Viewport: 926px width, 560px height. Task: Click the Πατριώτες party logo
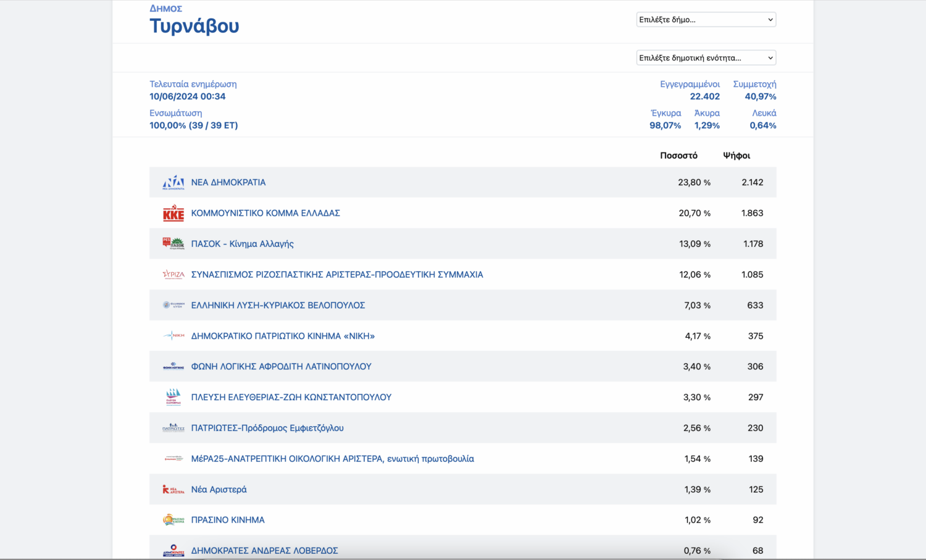(x=173, y=428)
